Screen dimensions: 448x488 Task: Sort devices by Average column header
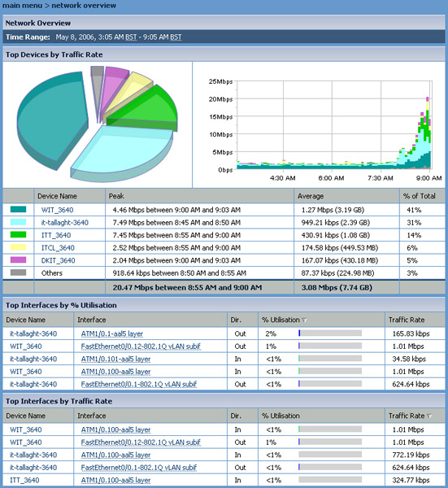click(311, 196)
